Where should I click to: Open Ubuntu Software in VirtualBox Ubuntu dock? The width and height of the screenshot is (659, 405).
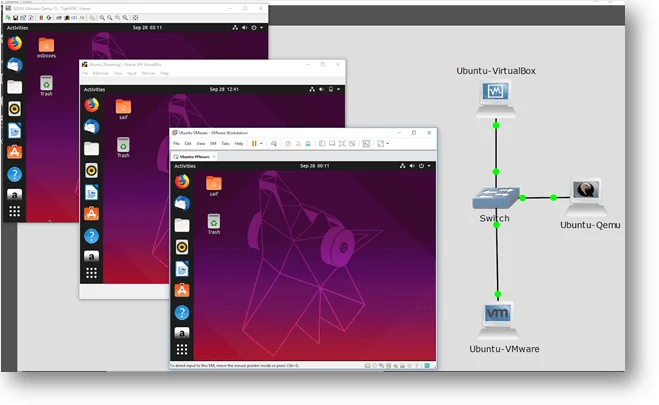pos(91,214)
